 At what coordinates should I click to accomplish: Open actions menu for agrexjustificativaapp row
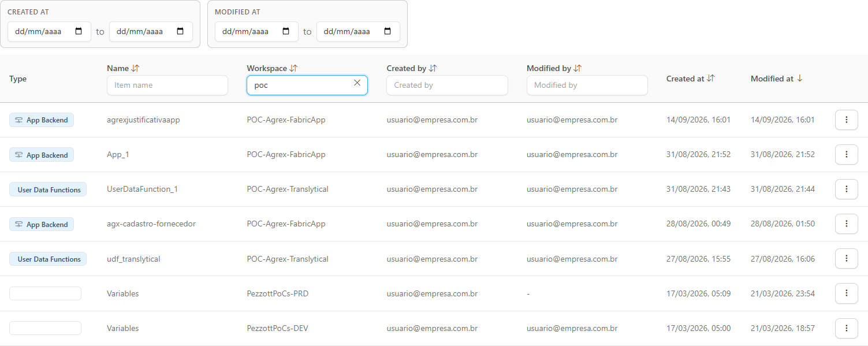click(x=847, y=120)
